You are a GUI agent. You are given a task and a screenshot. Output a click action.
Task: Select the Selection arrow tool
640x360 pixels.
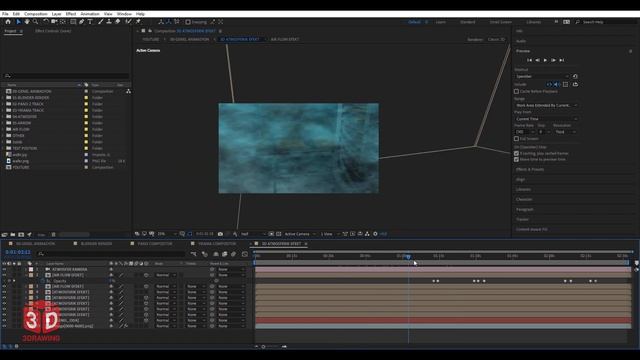19,22
